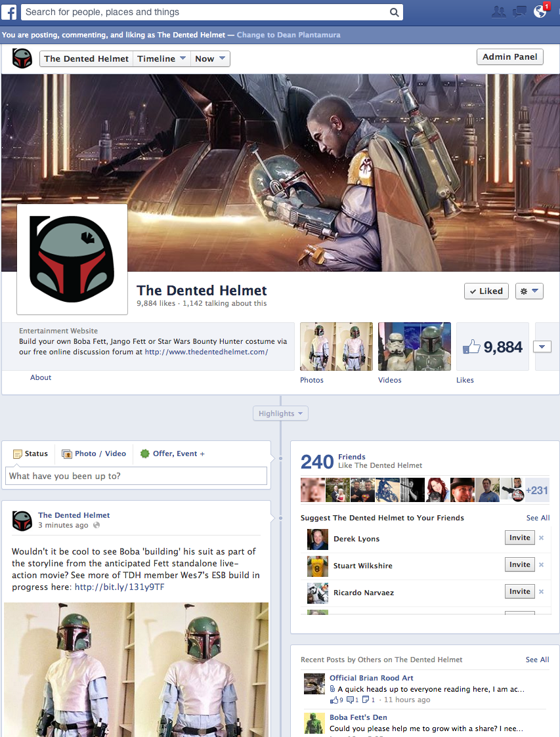This screenshot has height=737, width=560.
Task: Click the Facebook logo home icon
Action: point(9,12)
